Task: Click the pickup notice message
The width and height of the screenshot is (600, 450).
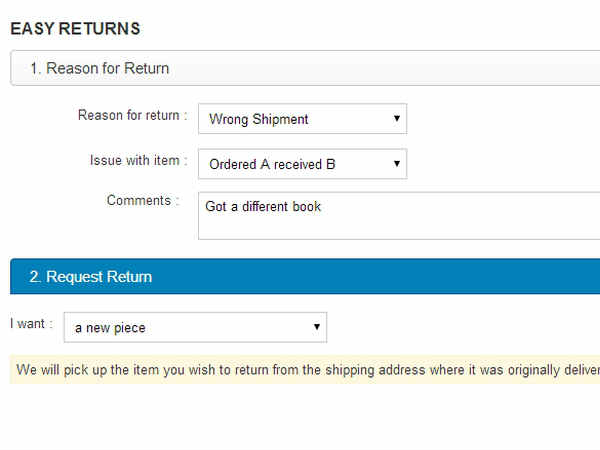Action: pyautogui.click(x=300, y=369)
